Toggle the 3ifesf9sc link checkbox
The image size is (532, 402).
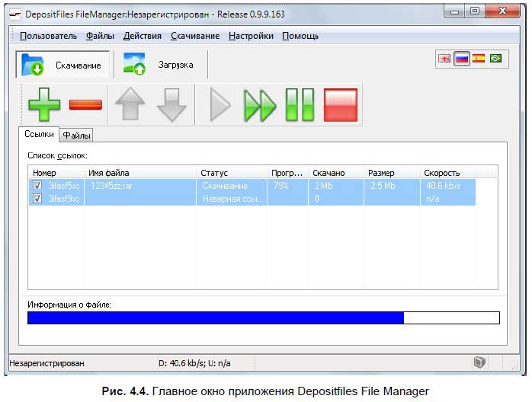point(37,199)
